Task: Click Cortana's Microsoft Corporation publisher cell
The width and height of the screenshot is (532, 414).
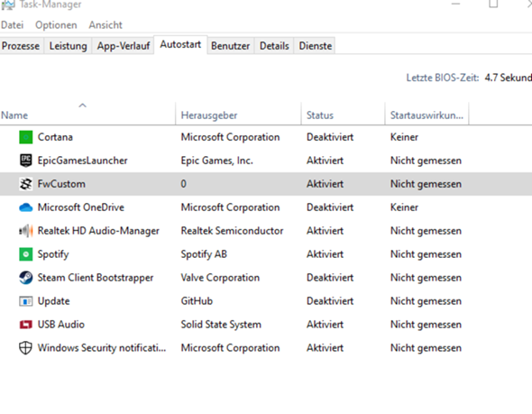Action: click(x=230, y=137)
